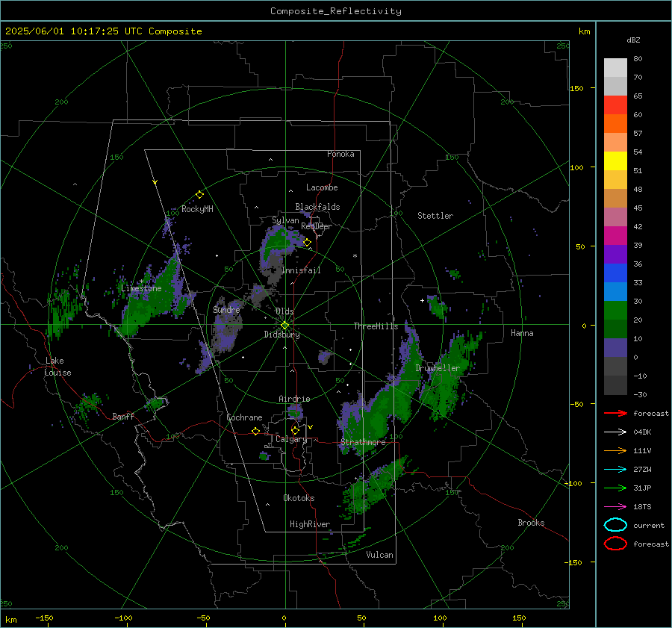Pick the 51-54 dBZ yellow swatch

tap(615, 161)
